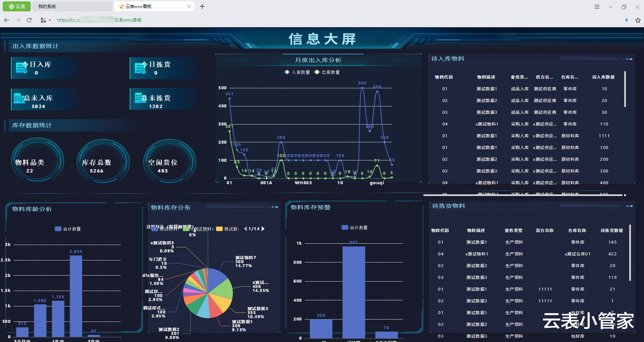
Task: Toggle 合计数量 legend in 物料库龄分析
Action: pos(68,229)
